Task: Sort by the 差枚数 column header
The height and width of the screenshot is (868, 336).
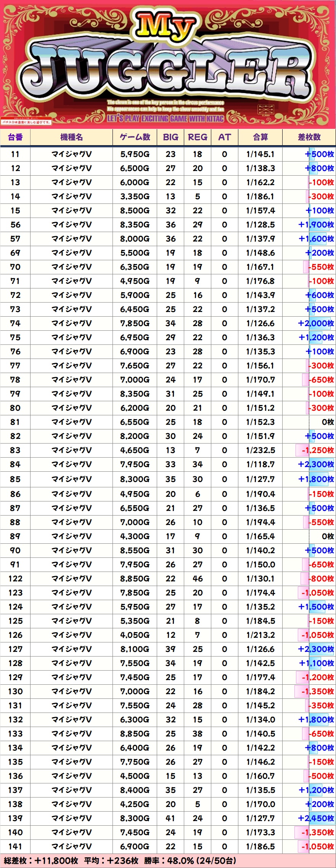Action: 309,137
